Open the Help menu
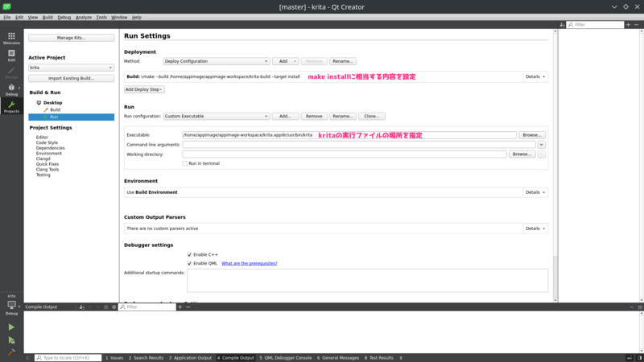 137,17
